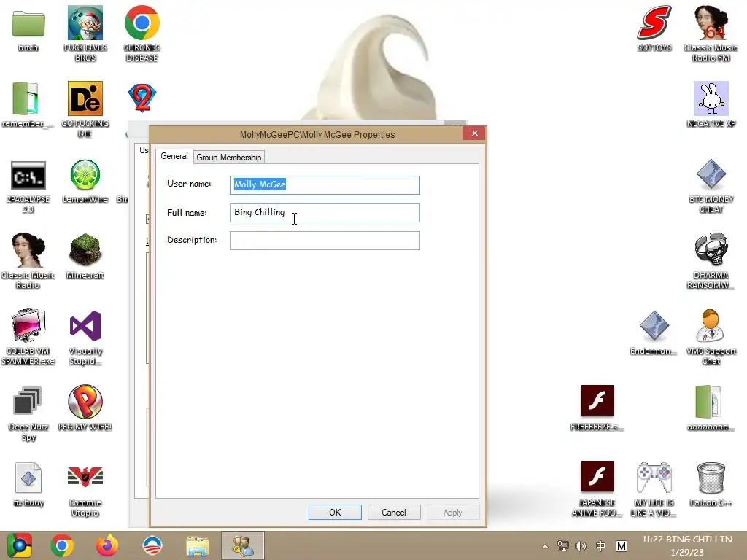Screen dimensions: 747x560
Task: Open the 'remember_' green file icon
Action: pos(26,98)
